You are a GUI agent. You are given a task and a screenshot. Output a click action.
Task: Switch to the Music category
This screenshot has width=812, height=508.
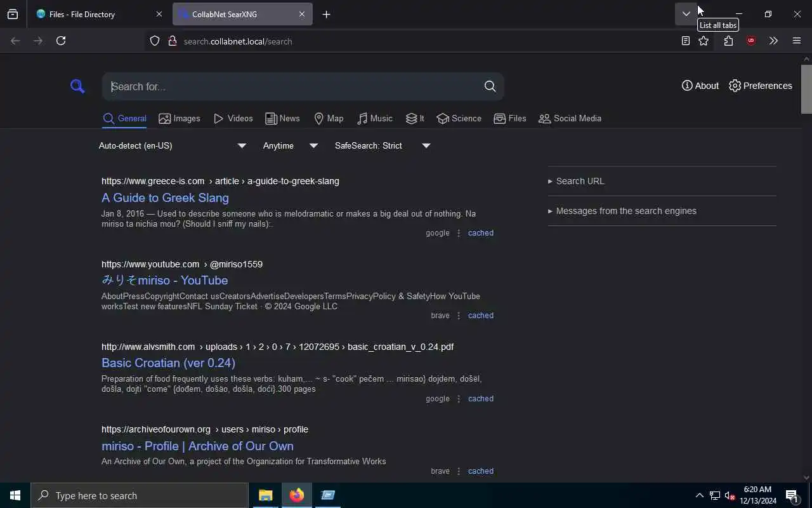click(374, 118)
